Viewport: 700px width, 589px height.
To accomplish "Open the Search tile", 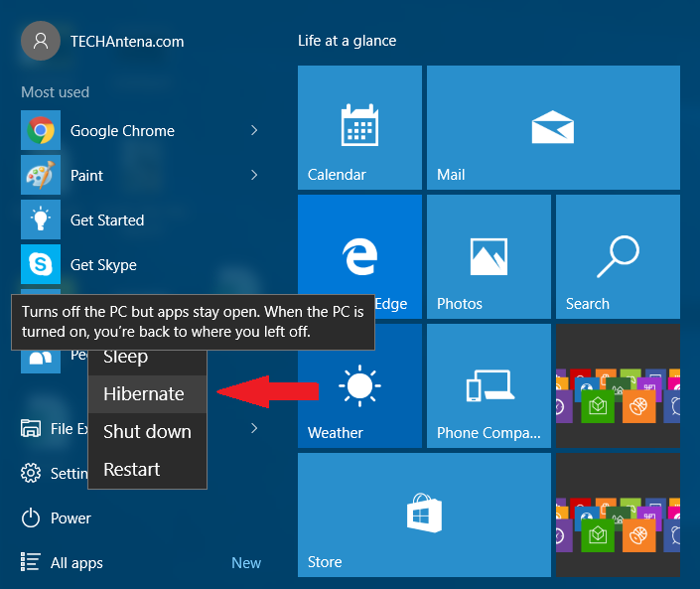I will [618, 257].
